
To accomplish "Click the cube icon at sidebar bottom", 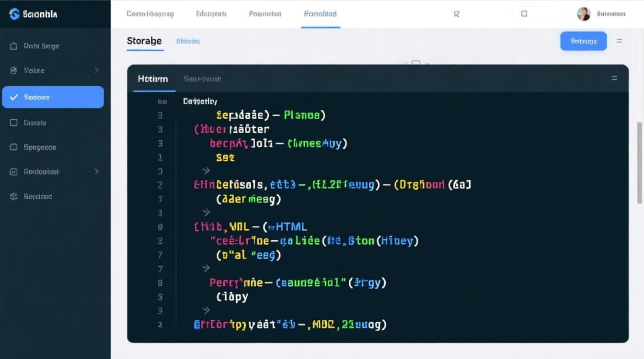I will pyautogui.click(x=13, y=196).
